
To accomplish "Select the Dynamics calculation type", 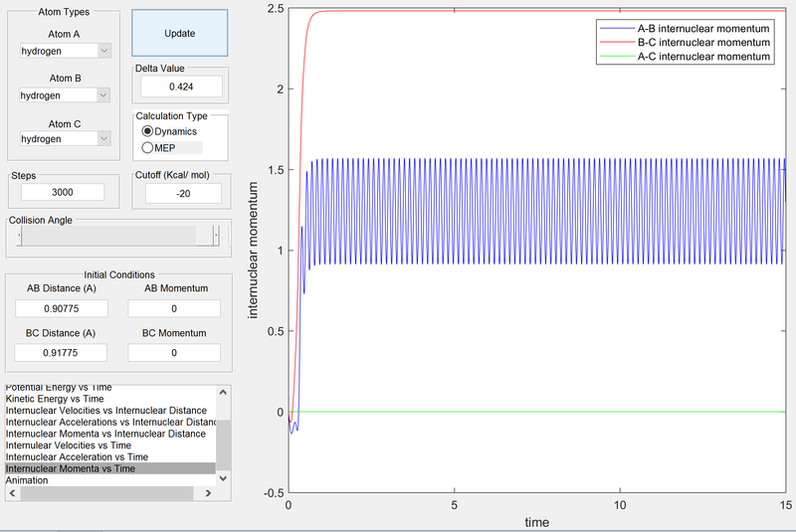I will tap(169, 131).
